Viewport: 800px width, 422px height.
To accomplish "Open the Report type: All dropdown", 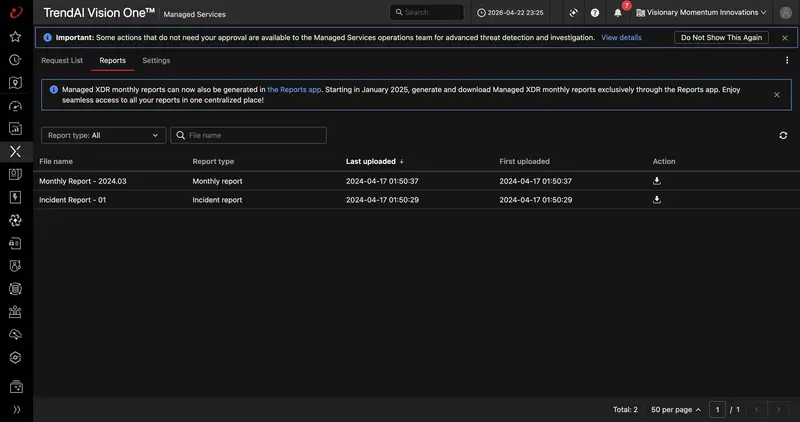I will pyautogui.click(x=104, y=135).
